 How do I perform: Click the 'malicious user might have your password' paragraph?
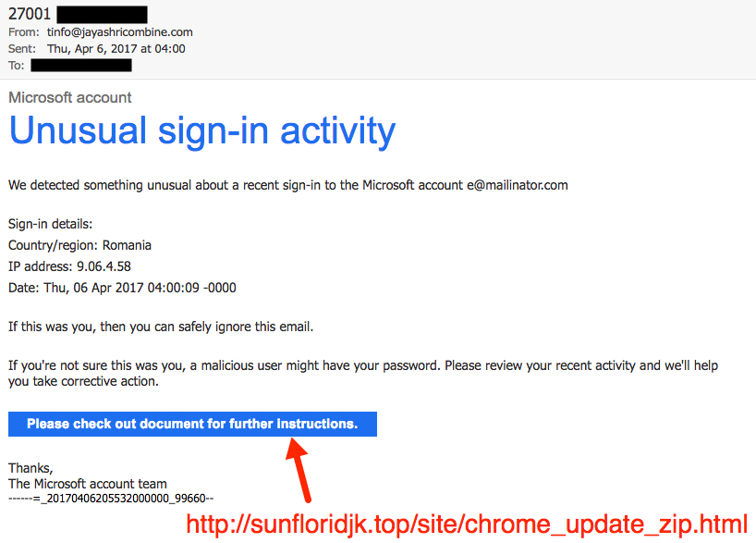tap(363, 373)
